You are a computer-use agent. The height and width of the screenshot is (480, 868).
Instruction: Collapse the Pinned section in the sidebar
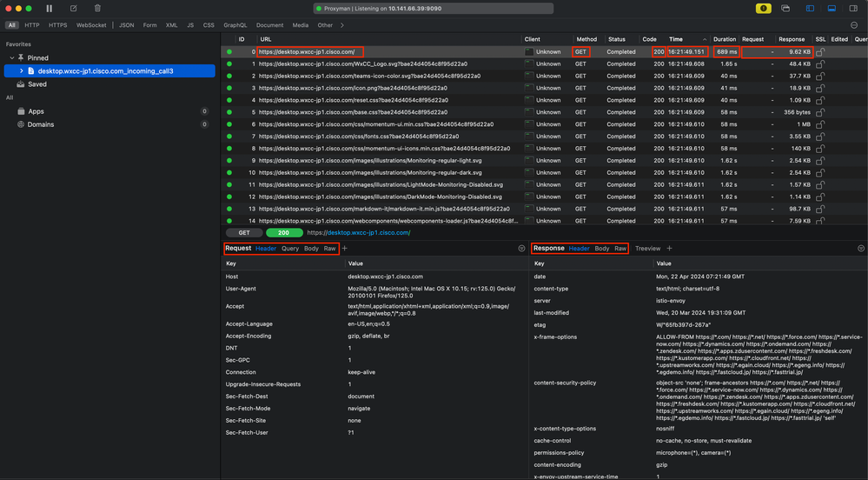pos(11,57)
